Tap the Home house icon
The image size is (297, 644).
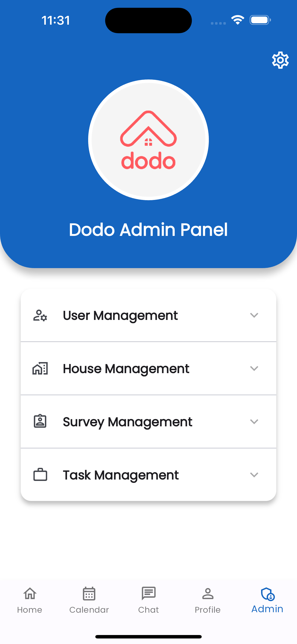pos(30,594)
